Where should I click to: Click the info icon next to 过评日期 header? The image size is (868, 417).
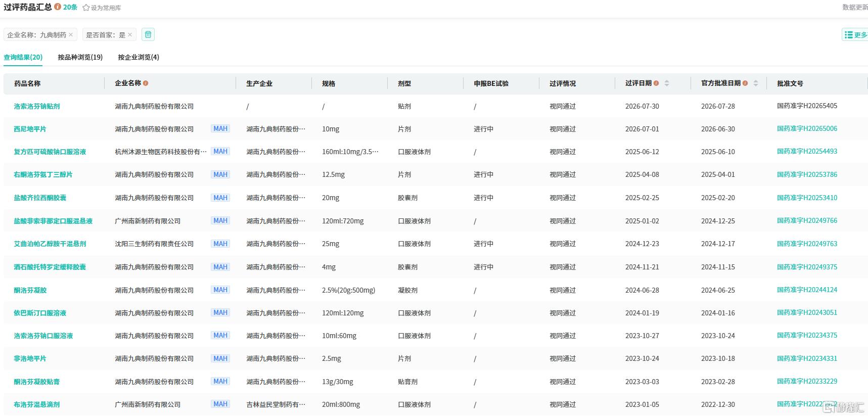(656, 83)
